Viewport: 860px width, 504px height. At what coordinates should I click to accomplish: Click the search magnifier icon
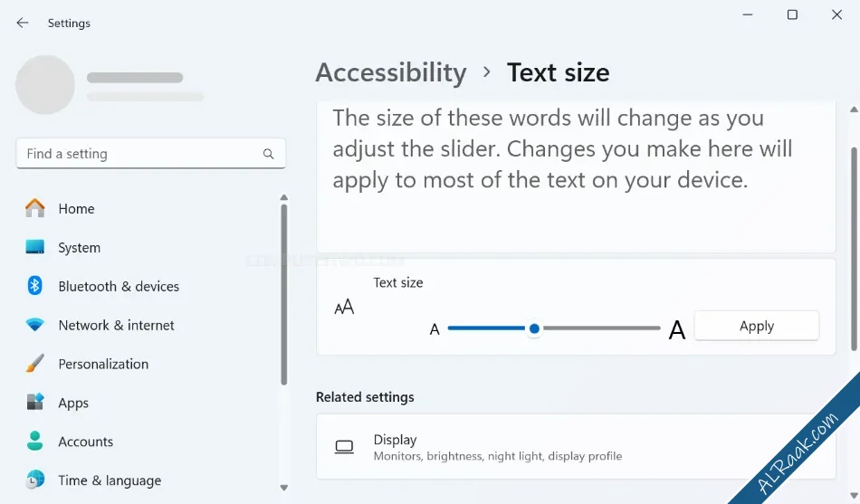(x=268, y=154)
